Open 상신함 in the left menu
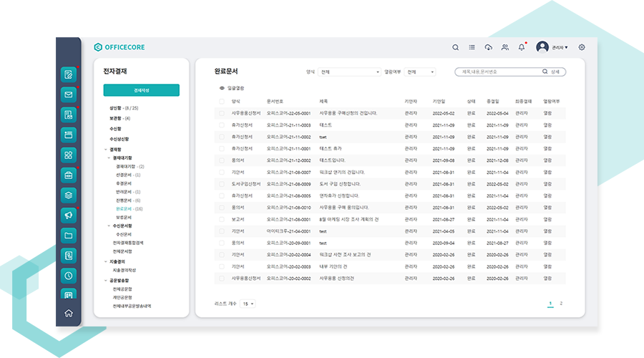The width and height of the screenshot is (644, 358). [115, 107]
